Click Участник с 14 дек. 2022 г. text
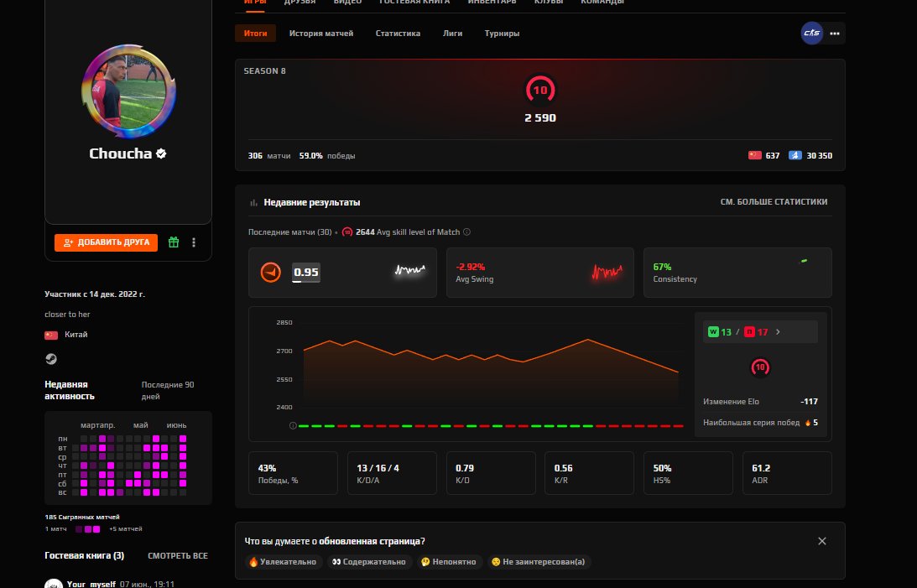917x588 pixels. 95,294
